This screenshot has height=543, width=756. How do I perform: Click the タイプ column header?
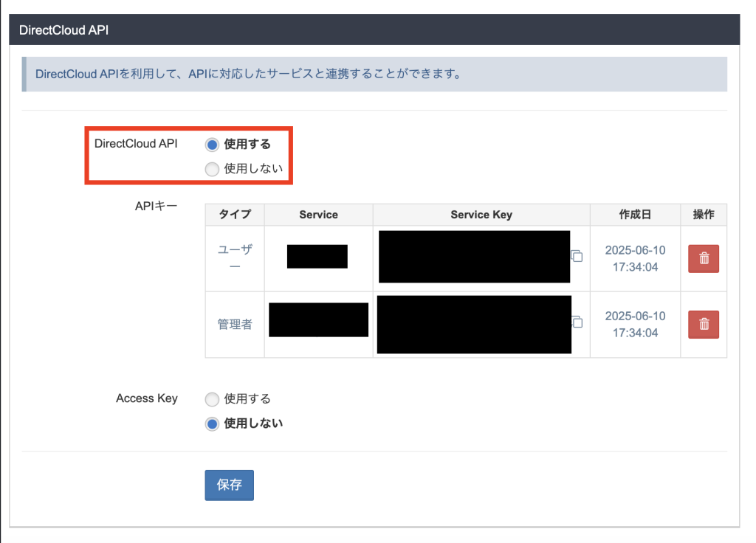tap(235, 215)
